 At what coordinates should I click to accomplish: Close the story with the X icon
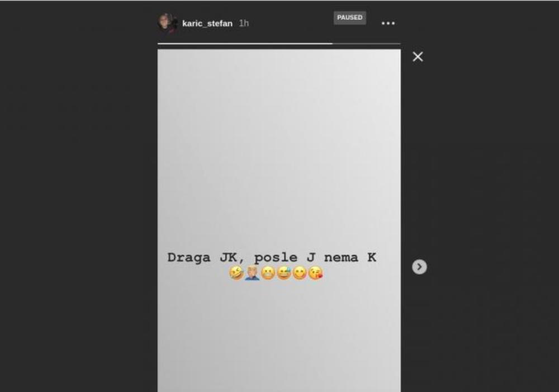(418, 56)
